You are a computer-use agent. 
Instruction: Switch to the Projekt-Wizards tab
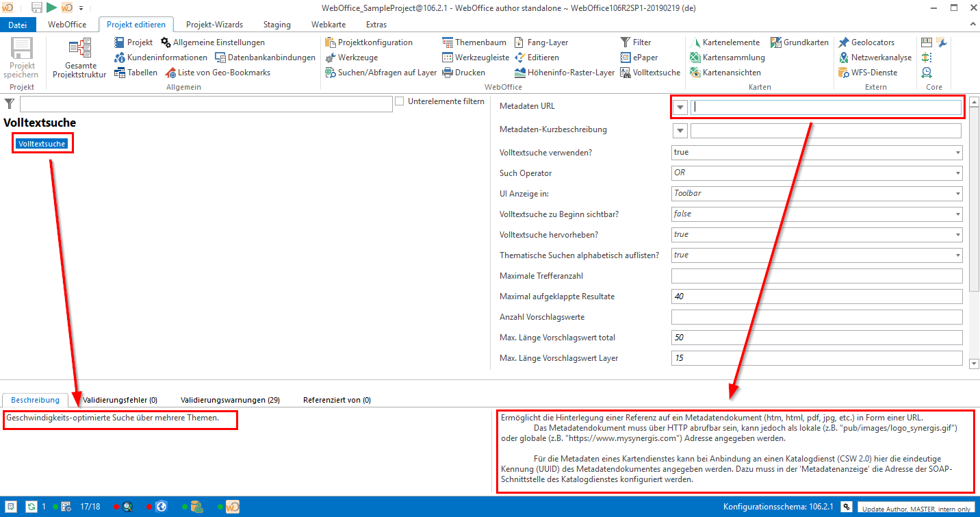click(x=215, y=24)
